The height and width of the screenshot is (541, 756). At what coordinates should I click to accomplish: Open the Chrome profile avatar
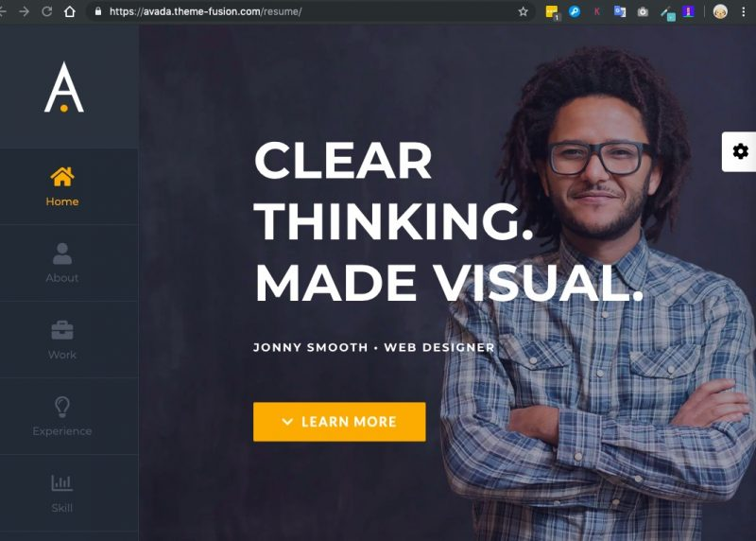pyautogui.click(x=720, y=11)
